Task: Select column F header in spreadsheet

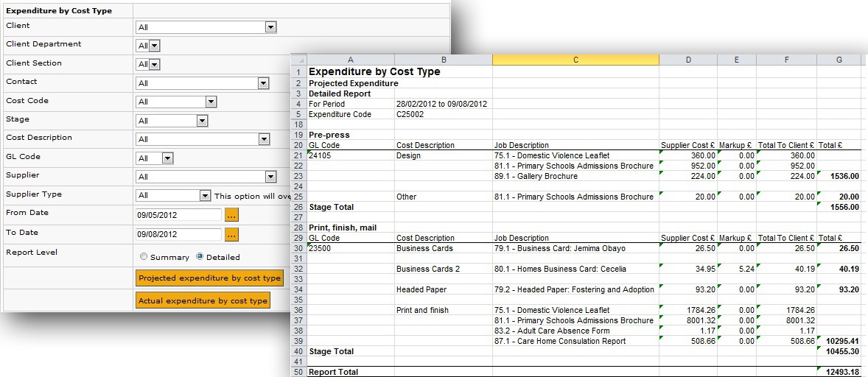Action: 787,60
